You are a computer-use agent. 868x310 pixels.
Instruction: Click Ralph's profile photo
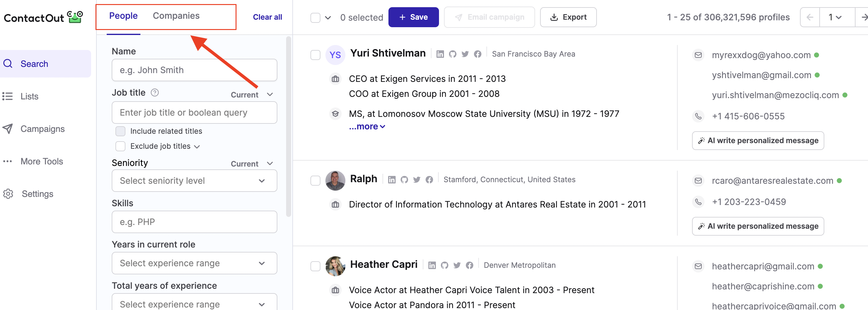pos(335,180)
